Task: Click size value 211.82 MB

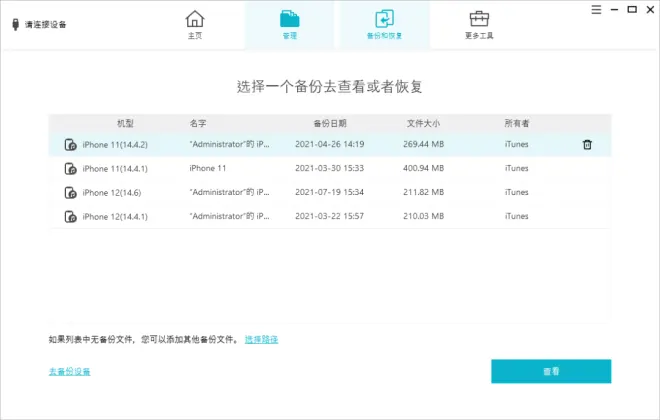Action: [423, 192]
